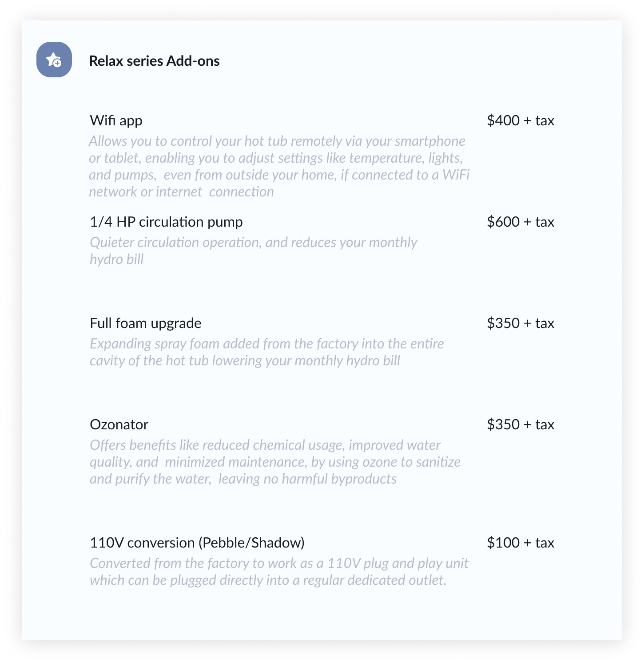The height and width of the screenshot is (664, 644).
Task: Click the Ozonator $350 + tax price
Action: pyautogui.click(x=520, y=424)
